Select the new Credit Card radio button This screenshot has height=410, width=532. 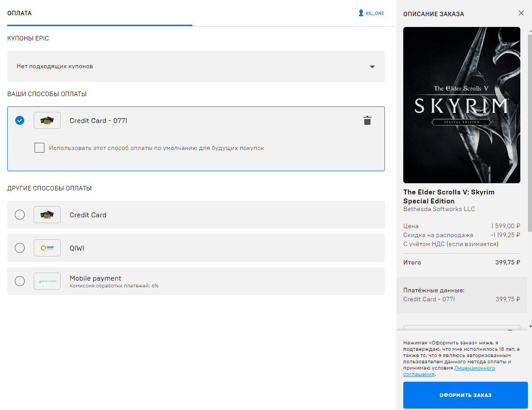pos(20,215)
